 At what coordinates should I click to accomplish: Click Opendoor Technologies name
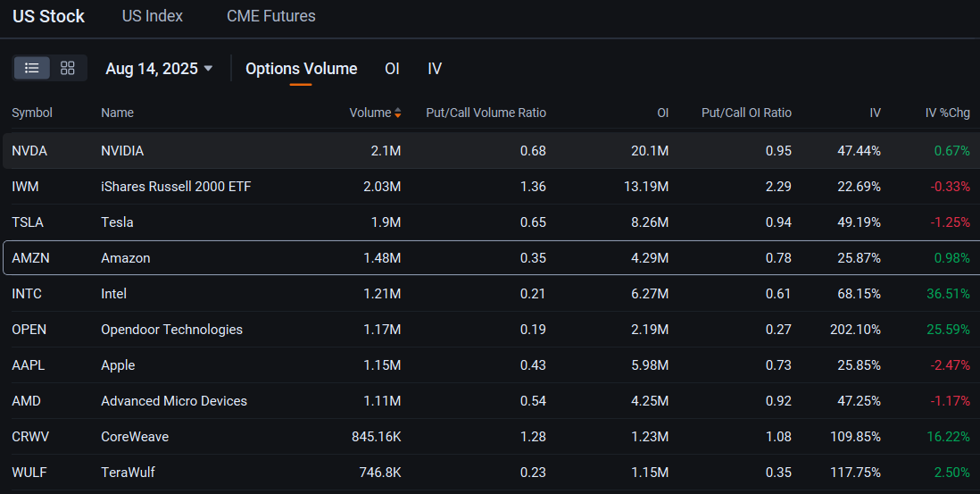[x=172, y=329]
